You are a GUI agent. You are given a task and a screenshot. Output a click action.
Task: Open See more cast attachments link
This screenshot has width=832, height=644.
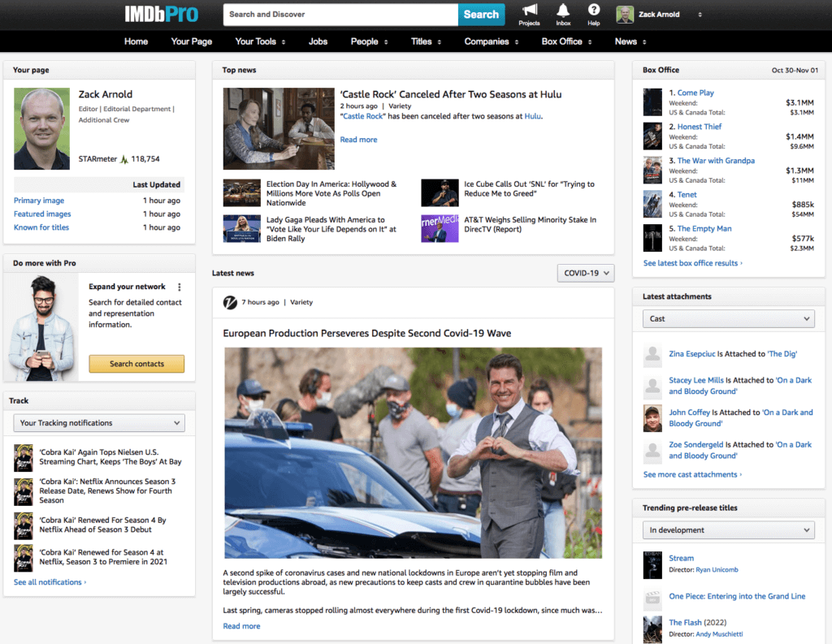click(x=692, y=474)
